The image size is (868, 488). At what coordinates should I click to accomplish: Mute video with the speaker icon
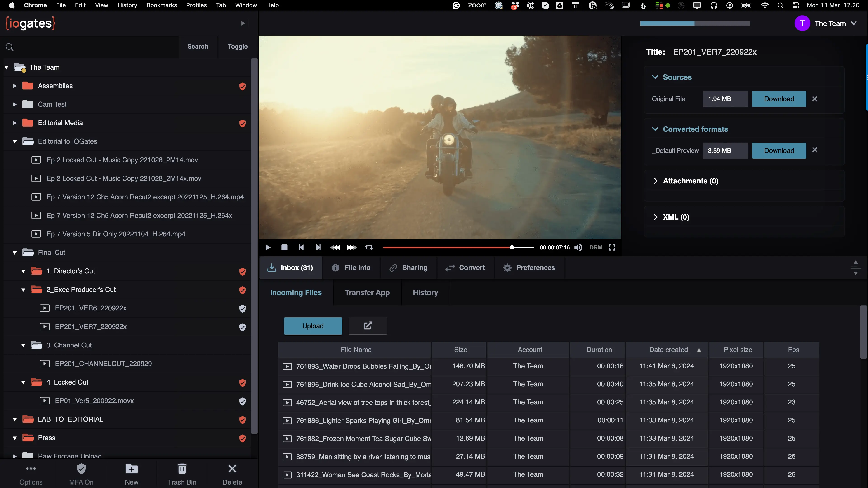(578, 248)
